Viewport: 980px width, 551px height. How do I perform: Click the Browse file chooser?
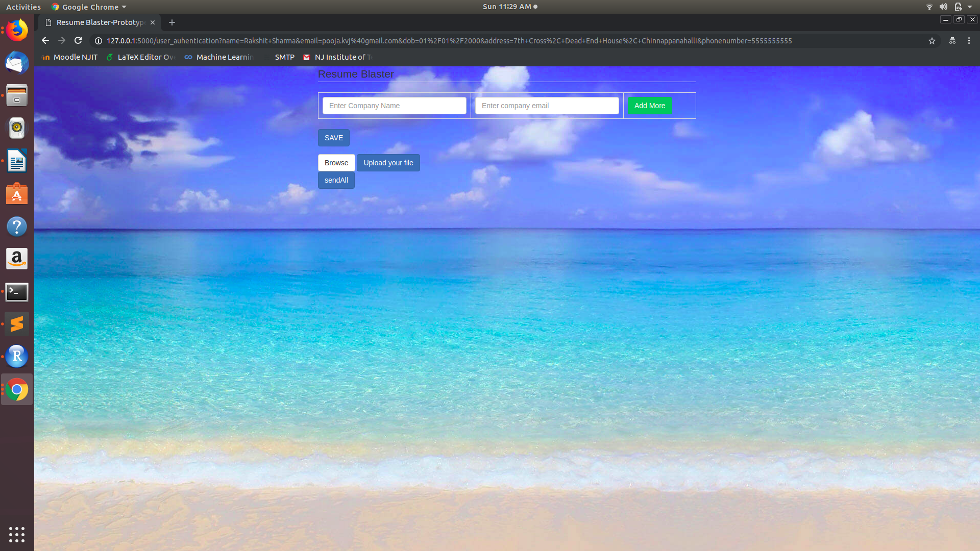click(336, 163)
